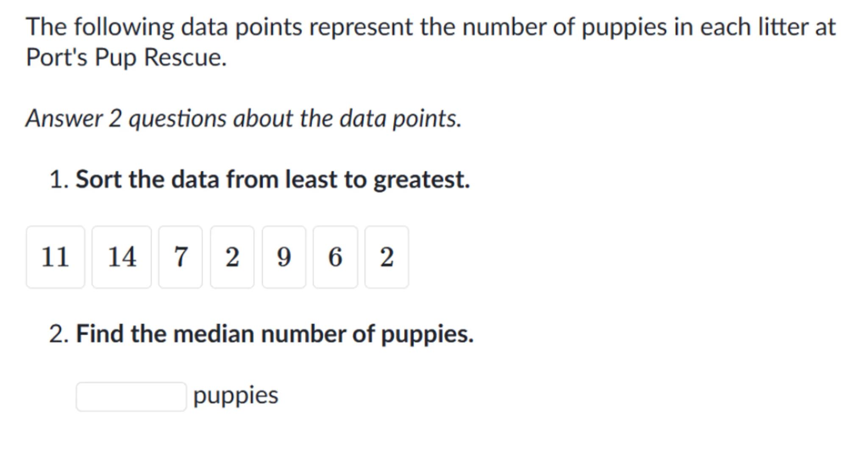
Task: Click "Sort the data from least to greatest" heading
Action: click(x=273, y=179)
